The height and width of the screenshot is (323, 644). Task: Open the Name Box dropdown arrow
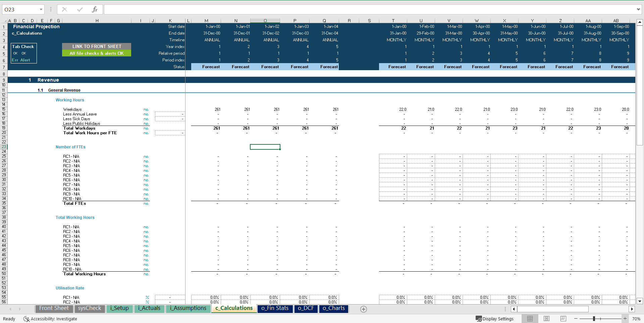coord(42,9)
